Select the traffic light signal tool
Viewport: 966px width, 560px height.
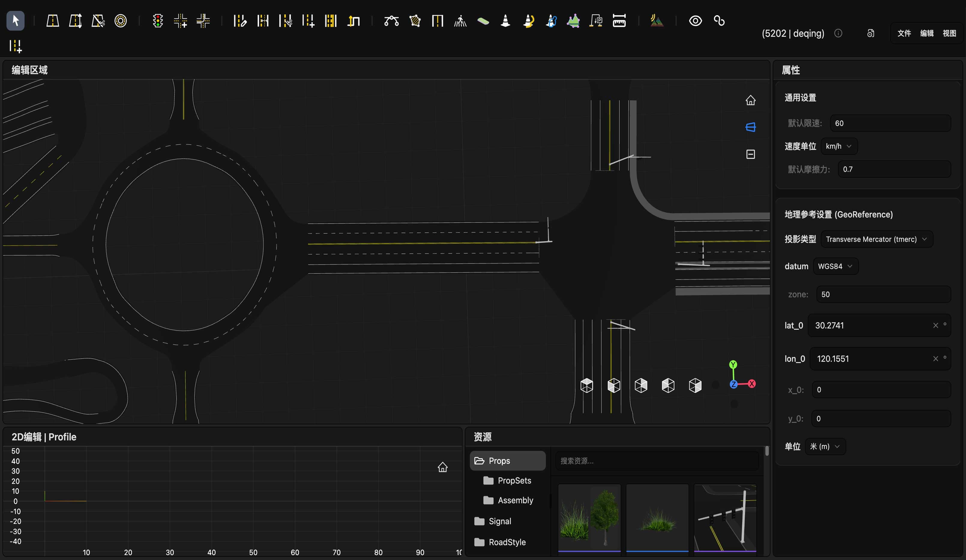coord(158,21)
